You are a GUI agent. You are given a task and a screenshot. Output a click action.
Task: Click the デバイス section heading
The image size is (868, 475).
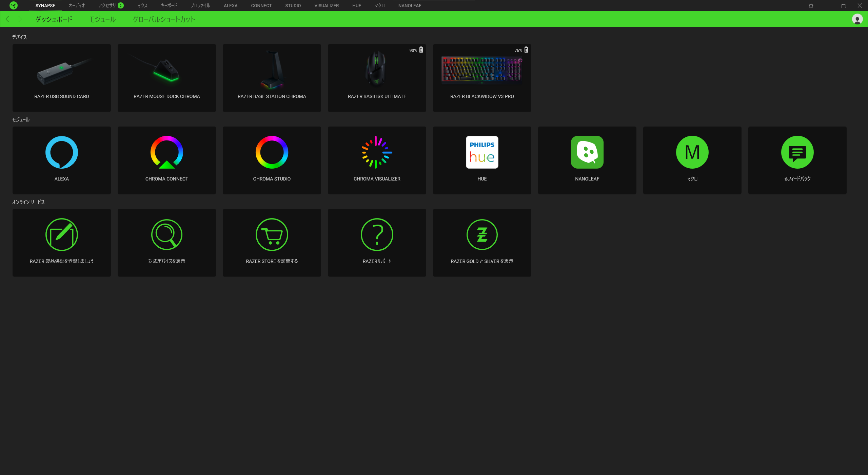(x=19, y=37)
